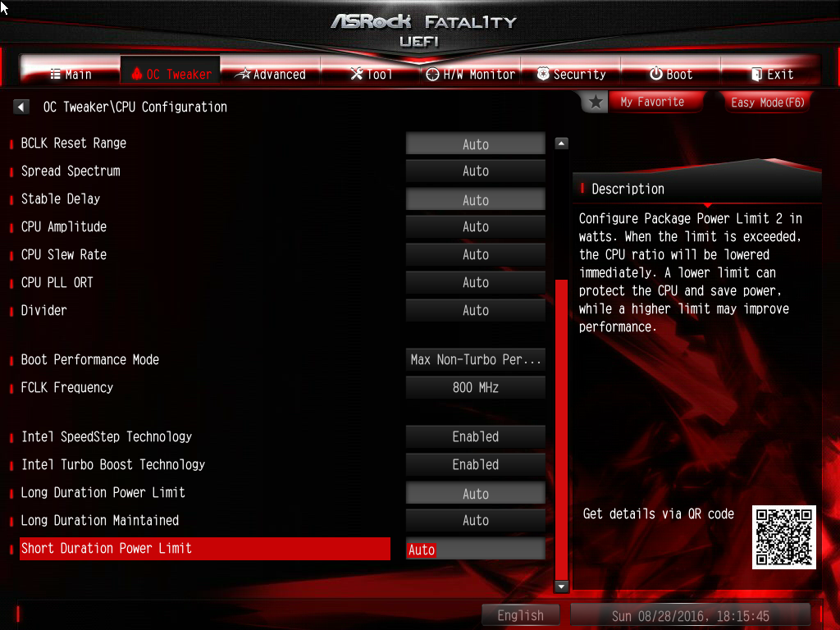Open FCLK Frequency 800 MHz dropdown
Screen dimensions: 840x630
click(x=475, y=388)
